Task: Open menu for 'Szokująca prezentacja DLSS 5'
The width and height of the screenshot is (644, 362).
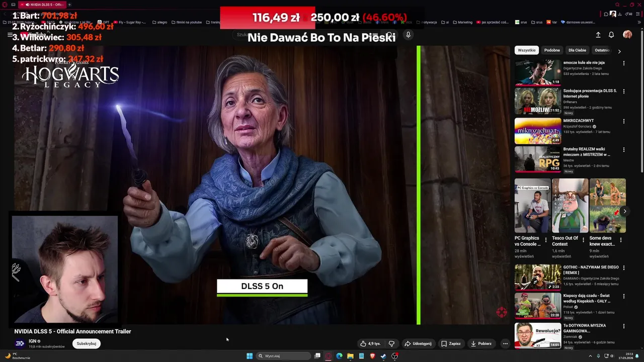Action: (x=624, y=92)
